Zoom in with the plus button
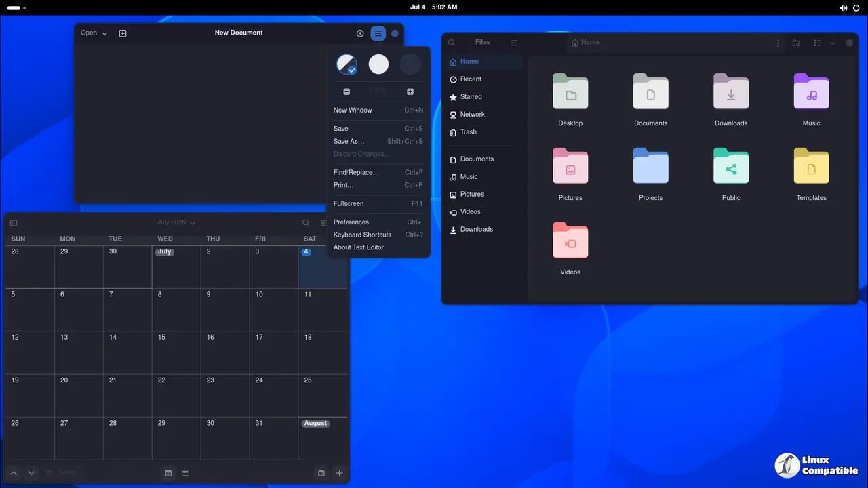 [410, 91]
